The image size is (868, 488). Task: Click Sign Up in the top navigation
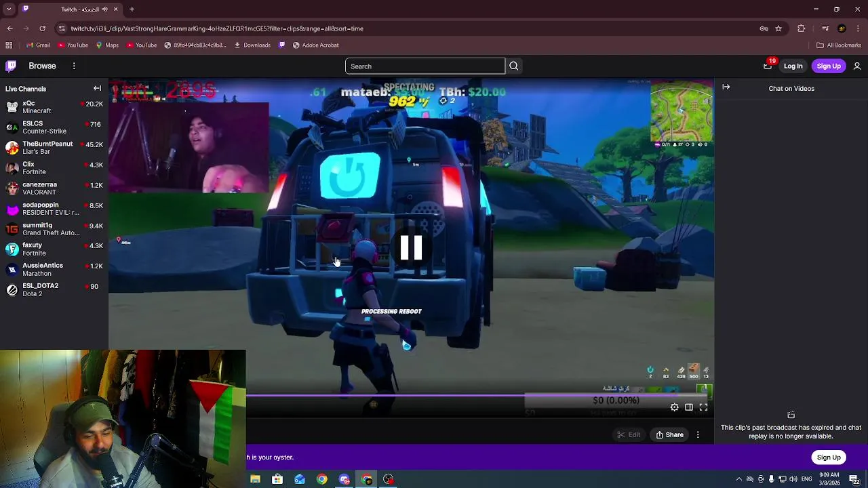coord(829,66)
